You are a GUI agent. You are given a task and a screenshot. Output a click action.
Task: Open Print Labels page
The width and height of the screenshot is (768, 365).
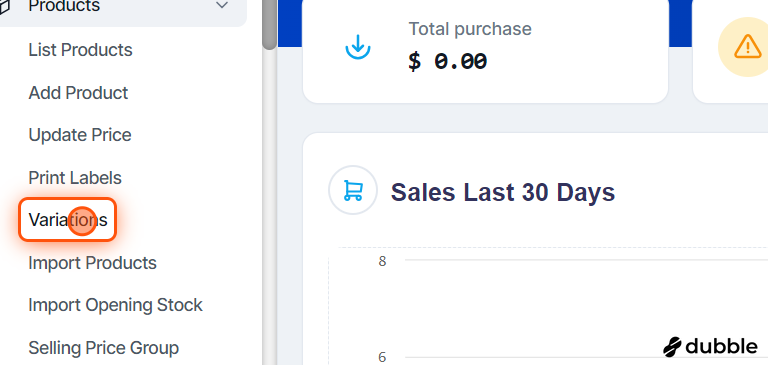coord(75,178)
